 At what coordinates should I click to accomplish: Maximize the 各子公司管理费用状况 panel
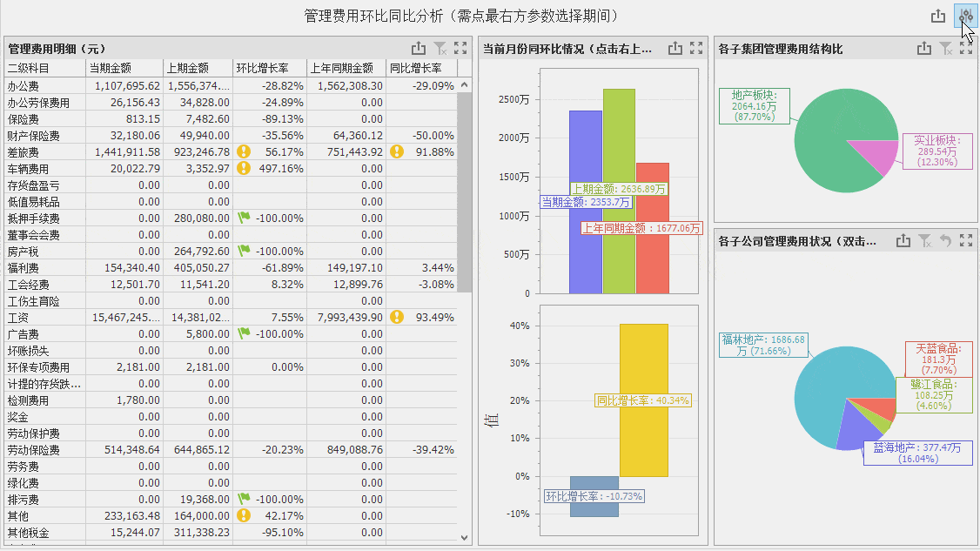click(966, 241)
